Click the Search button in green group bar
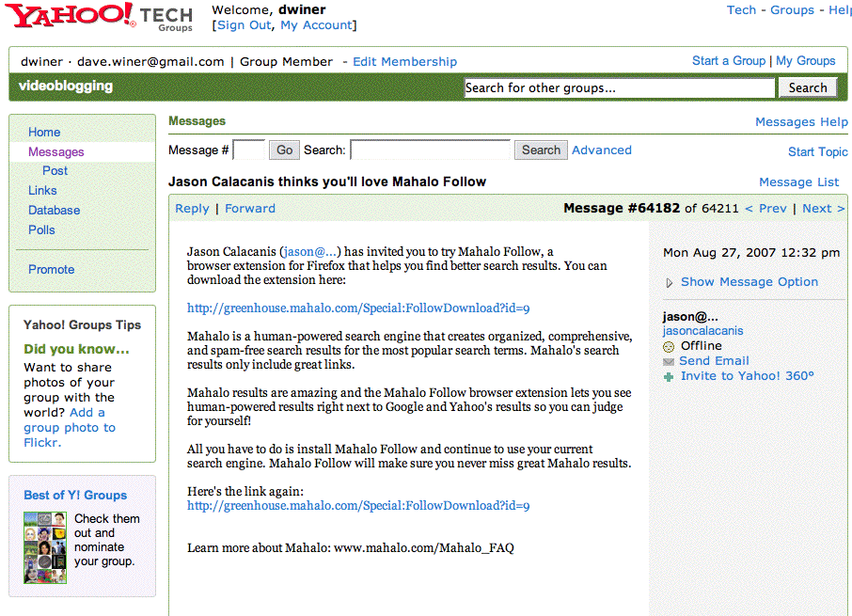The width and height of the screenshot is (852, 616). pyautogui.click(x=807, y=87)
